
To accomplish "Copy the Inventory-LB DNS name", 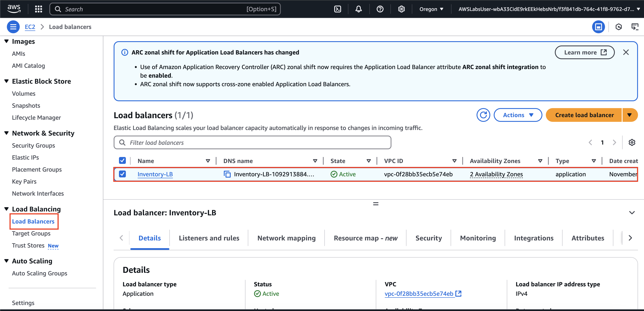I will point(227,174).
